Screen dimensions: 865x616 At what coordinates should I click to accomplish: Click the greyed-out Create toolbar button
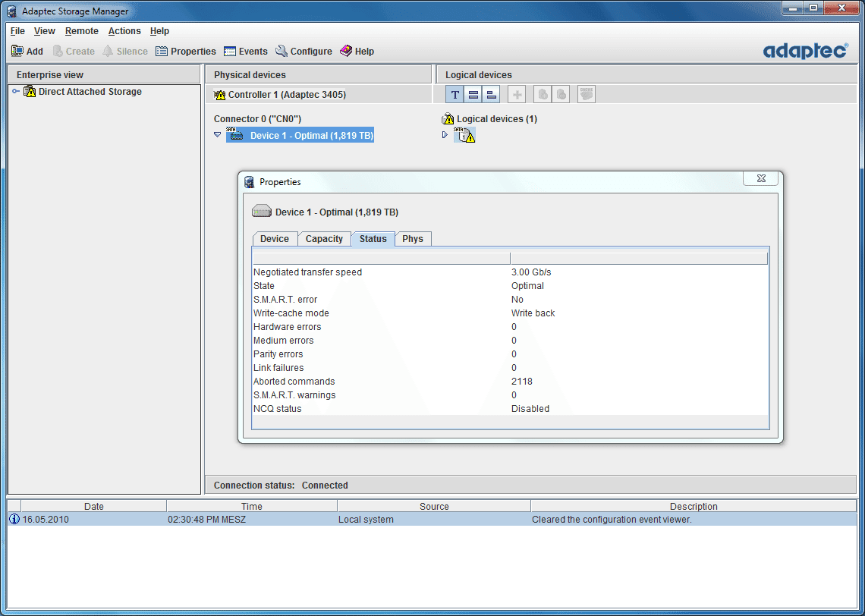74,52
